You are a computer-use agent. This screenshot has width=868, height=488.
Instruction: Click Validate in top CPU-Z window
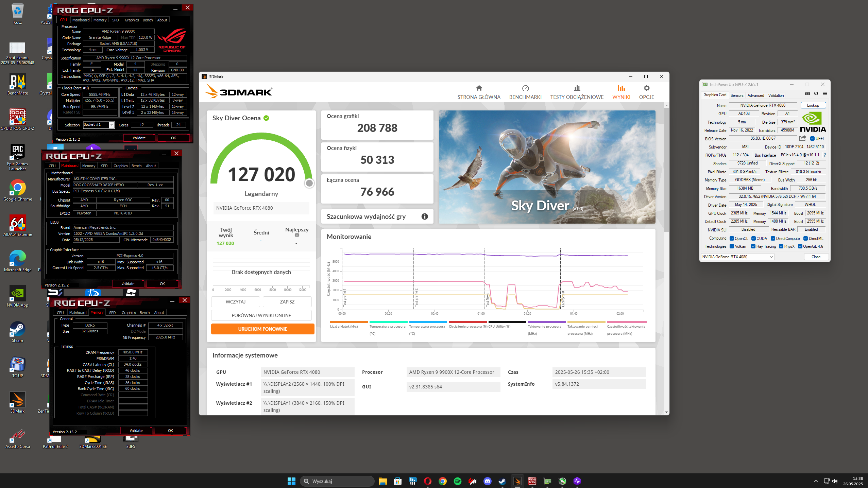(x=139, y=138)
